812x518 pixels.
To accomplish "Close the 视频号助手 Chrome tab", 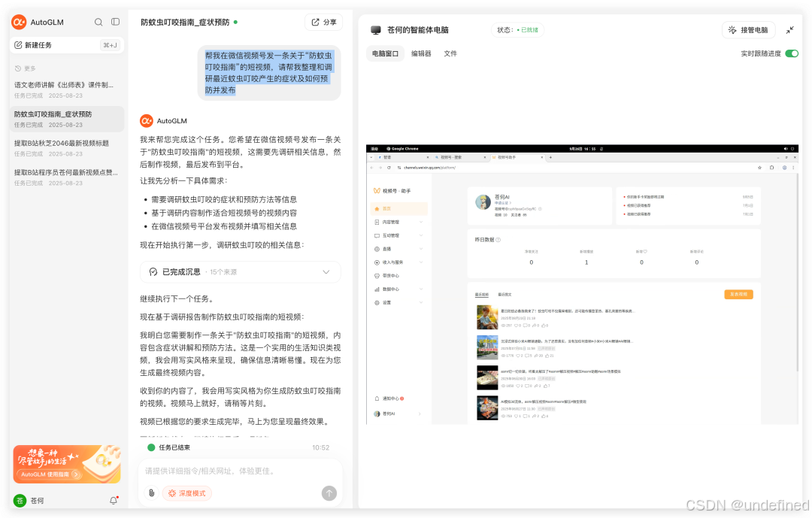I will (541, 157).
